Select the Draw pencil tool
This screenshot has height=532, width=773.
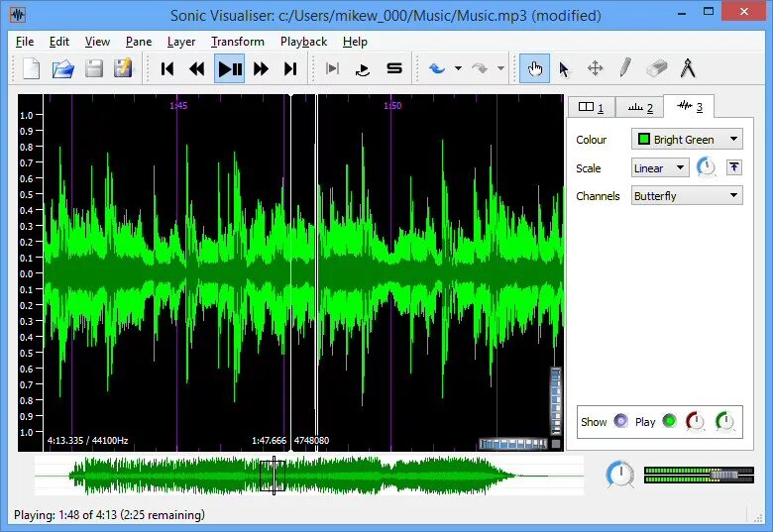click(625, 68)
